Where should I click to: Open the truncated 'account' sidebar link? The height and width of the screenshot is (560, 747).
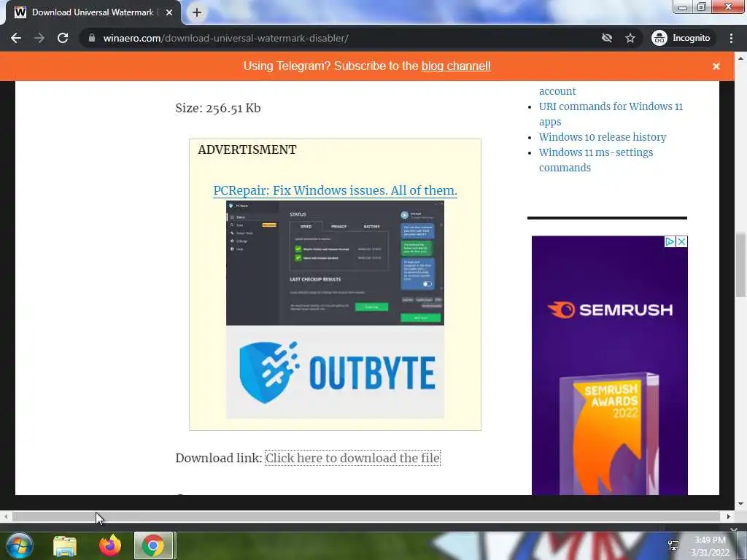[557, 91]
